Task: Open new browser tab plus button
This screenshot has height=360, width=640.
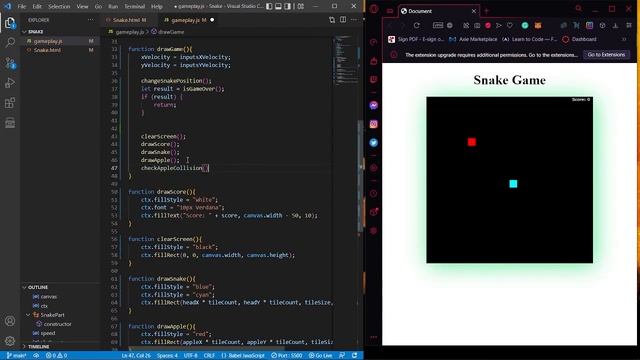Action: pyautogui.click(x=486, y=11)
